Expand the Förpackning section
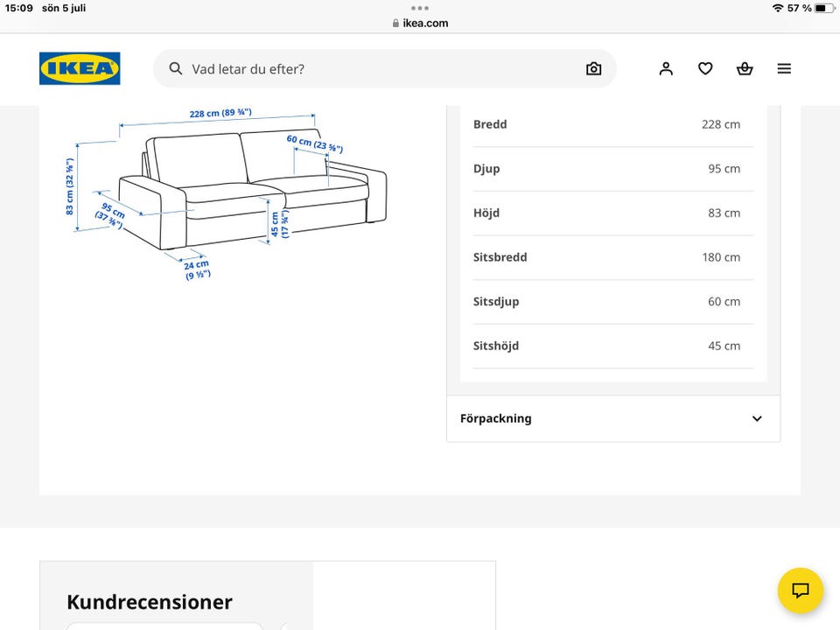Image resolution: width=840 pixels, height=630 pixels. (x=613, y=418)
